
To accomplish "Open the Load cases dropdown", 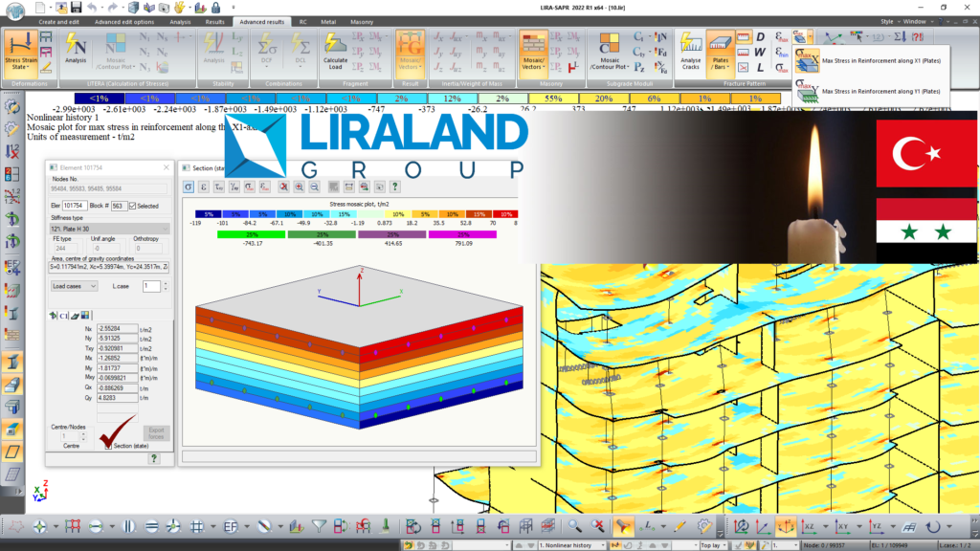I will (x=74, y=286).
